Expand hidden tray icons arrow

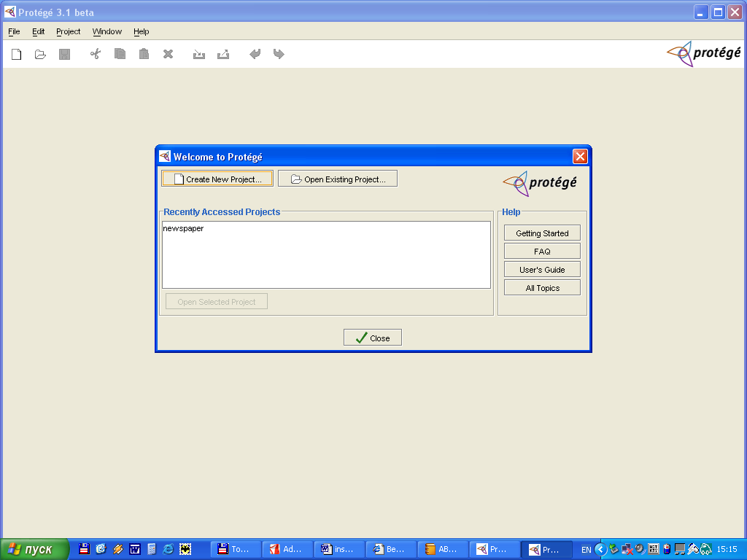pos(601,550)
